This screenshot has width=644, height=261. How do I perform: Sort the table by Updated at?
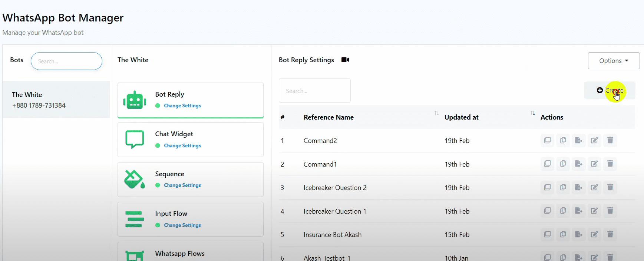coord(532,113)
